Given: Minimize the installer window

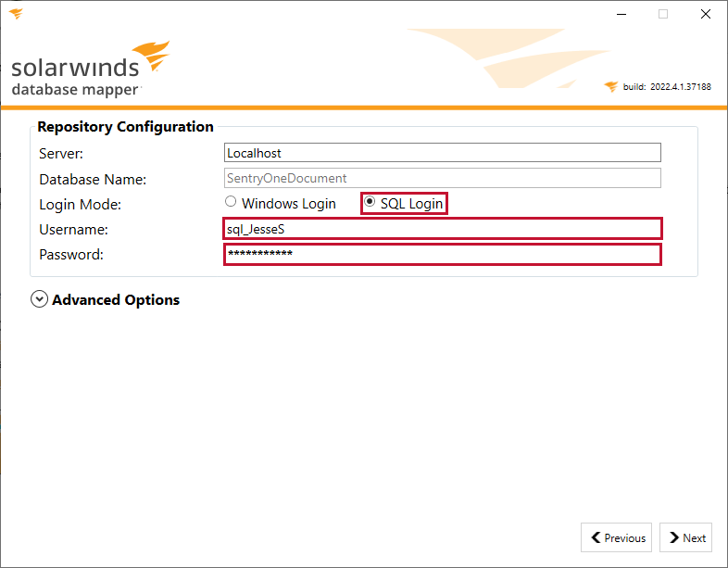Looking at the screenshot, I should click(x=621, y=15).
